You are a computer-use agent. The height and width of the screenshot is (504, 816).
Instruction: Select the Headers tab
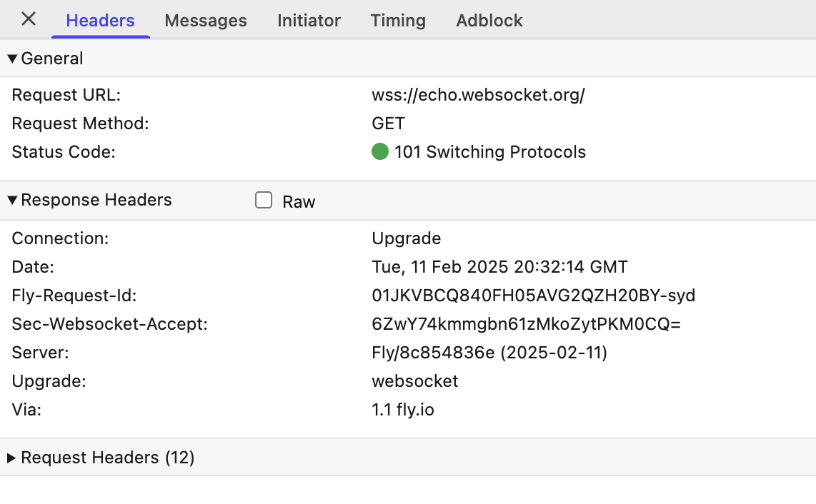(101, 20)
